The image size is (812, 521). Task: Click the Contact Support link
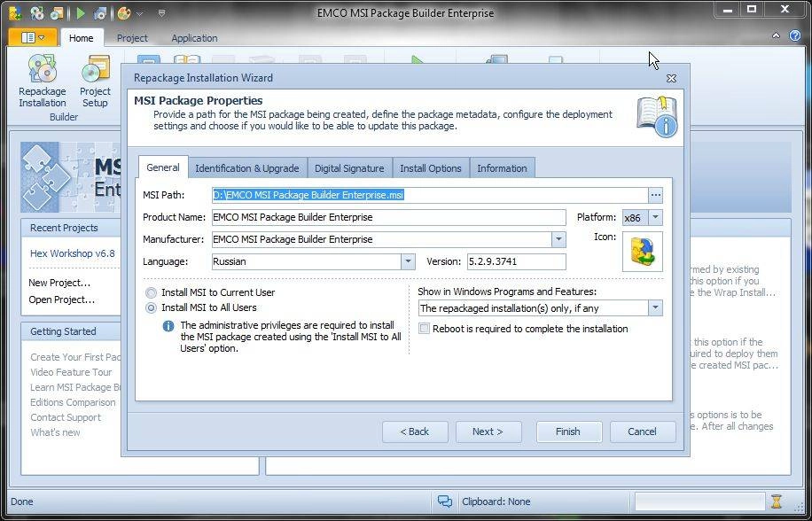point(66,417)
